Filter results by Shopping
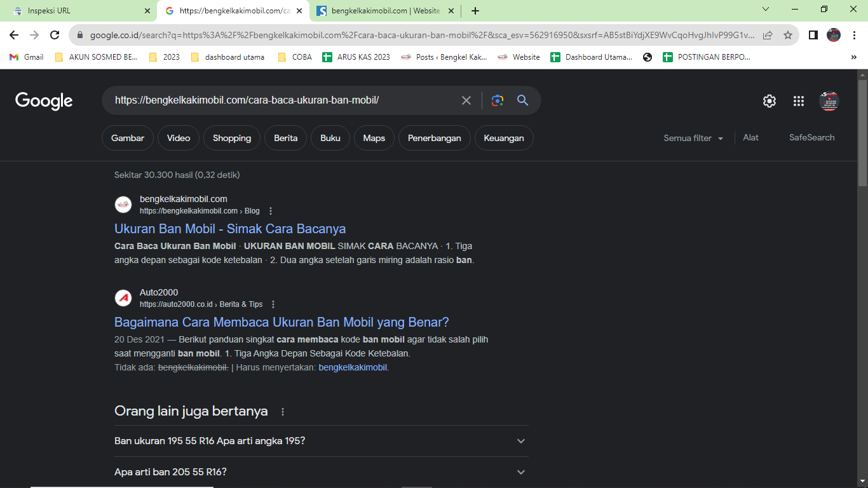This screenshot has height=488, width=868. (232, 138)
